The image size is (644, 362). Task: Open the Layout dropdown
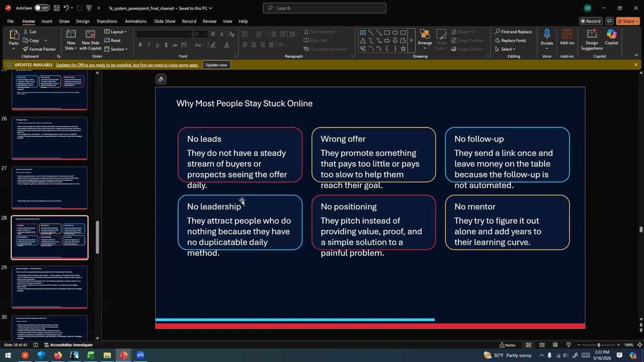[x=116, y=32]
